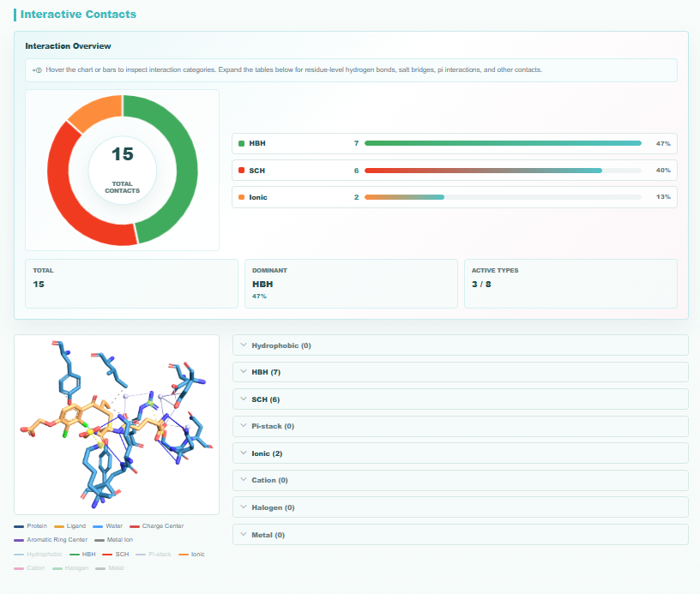Expand the Hydrophobic (0) table

tap(461, 345)
